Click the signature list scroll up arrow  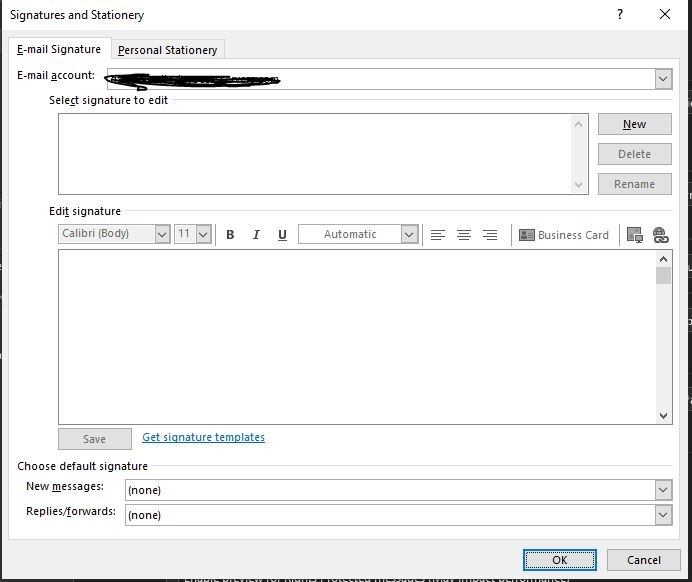(578, 124)
